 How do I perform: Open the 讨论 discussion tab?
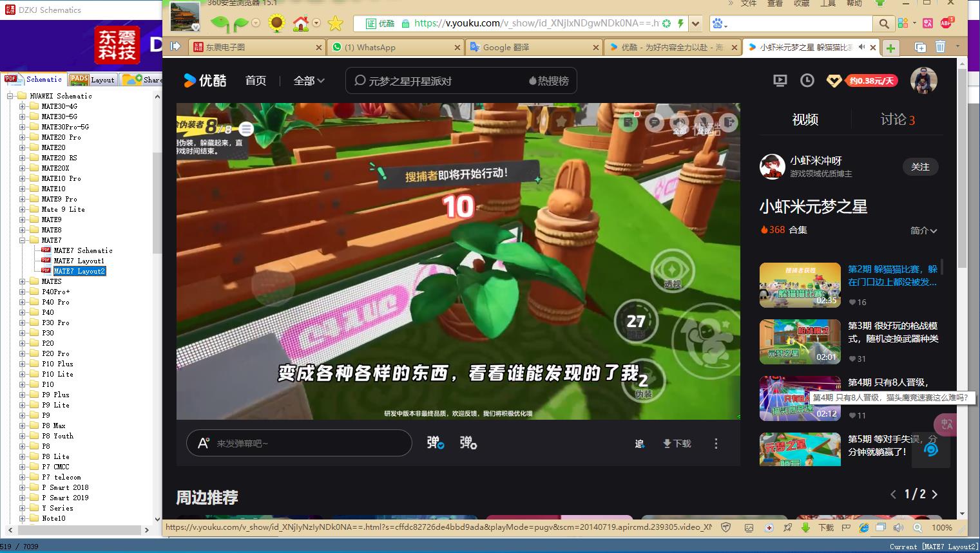[898, 119]
